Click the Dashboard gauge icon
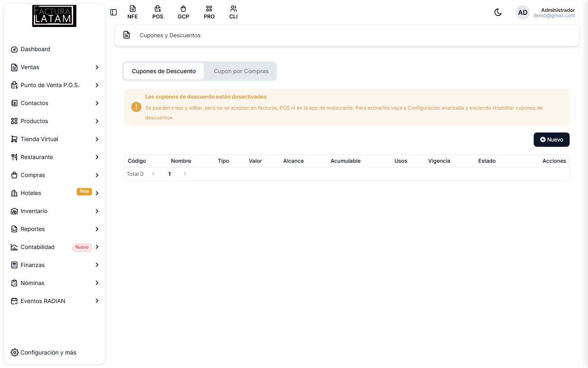This screenshot has height=368, width=588. point(14,49)
